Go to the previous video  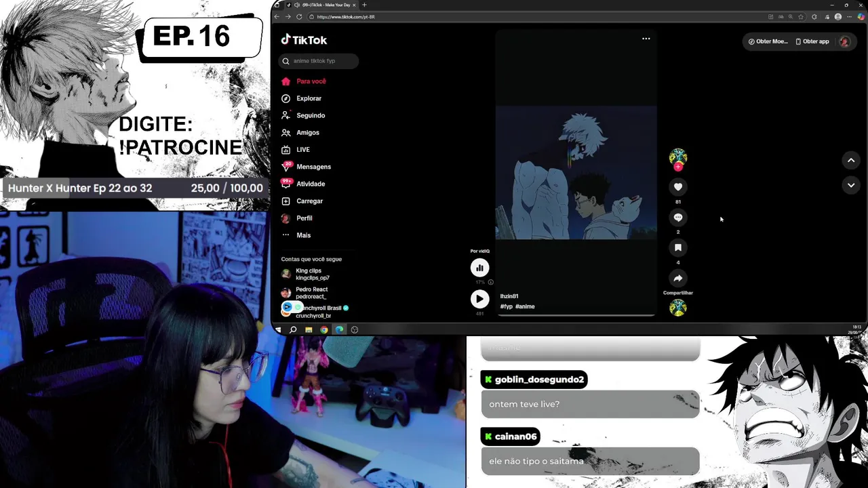[851, 161]
